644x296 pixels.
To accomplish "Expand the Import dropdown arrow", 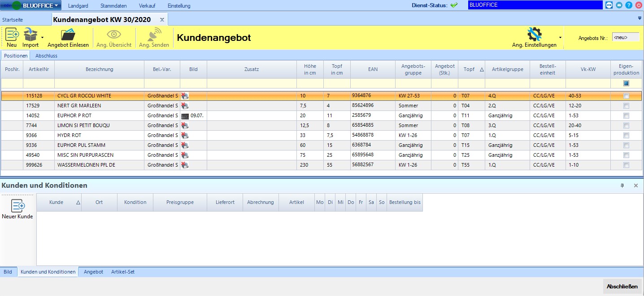I will (x=42, y=38).
